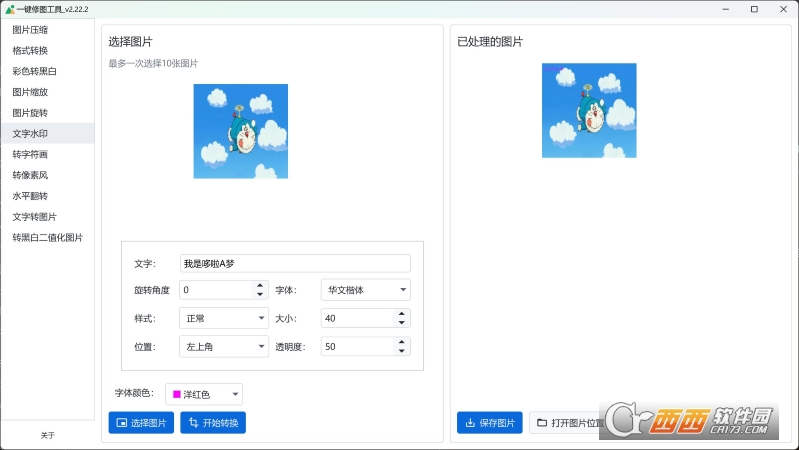Decrease the rotation angle with down arrow
Viewport: 799px width, 450px height.
(x=260, y=295)
